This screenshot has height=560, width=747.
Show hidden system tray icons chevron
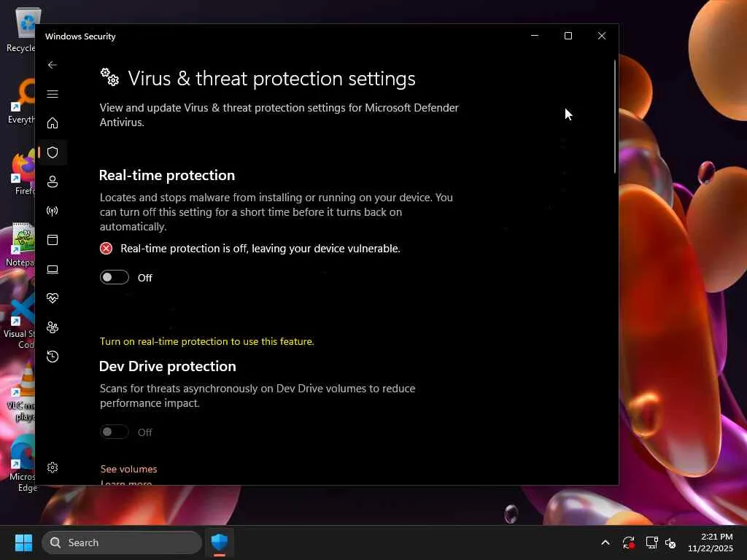(x=605, y=542)
